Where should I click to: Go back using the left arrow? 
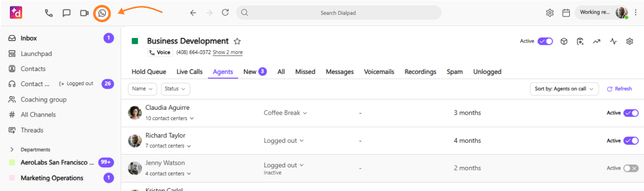pos(193,13)
